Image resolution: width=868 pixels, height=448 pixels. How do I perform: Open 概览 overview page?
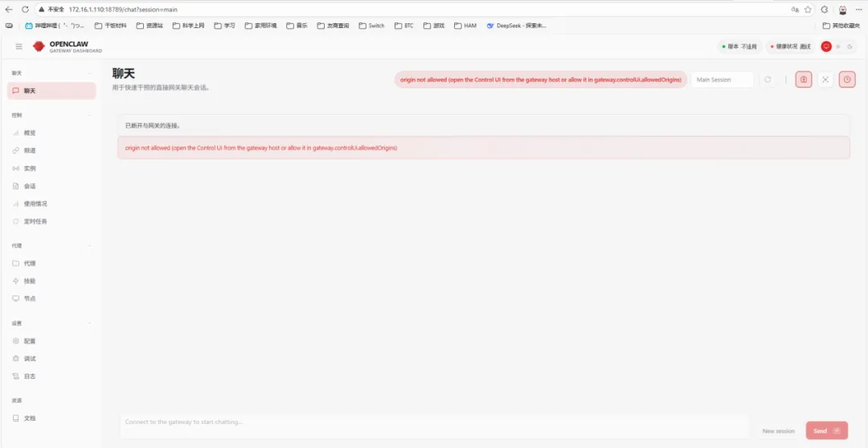coord(51,133)
